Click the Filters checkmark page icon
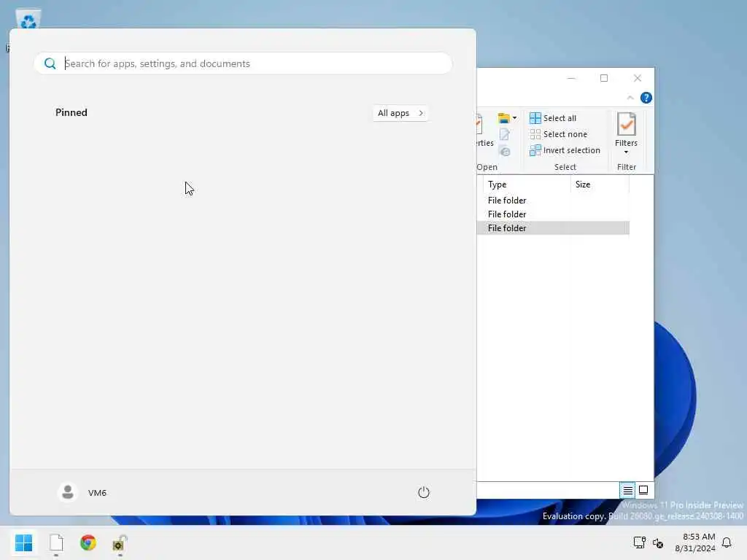This screenshot has height=560, width=747. pos(626,124)
